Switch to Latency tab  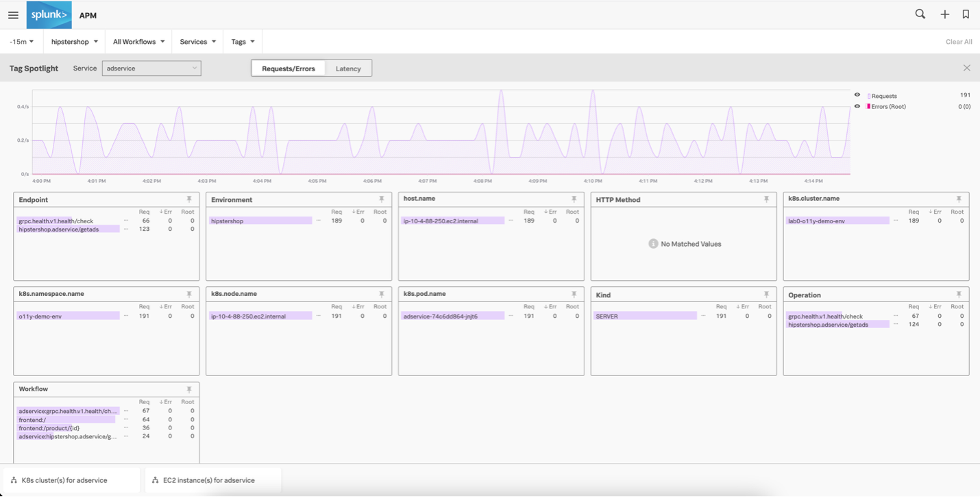pos(348,69)
